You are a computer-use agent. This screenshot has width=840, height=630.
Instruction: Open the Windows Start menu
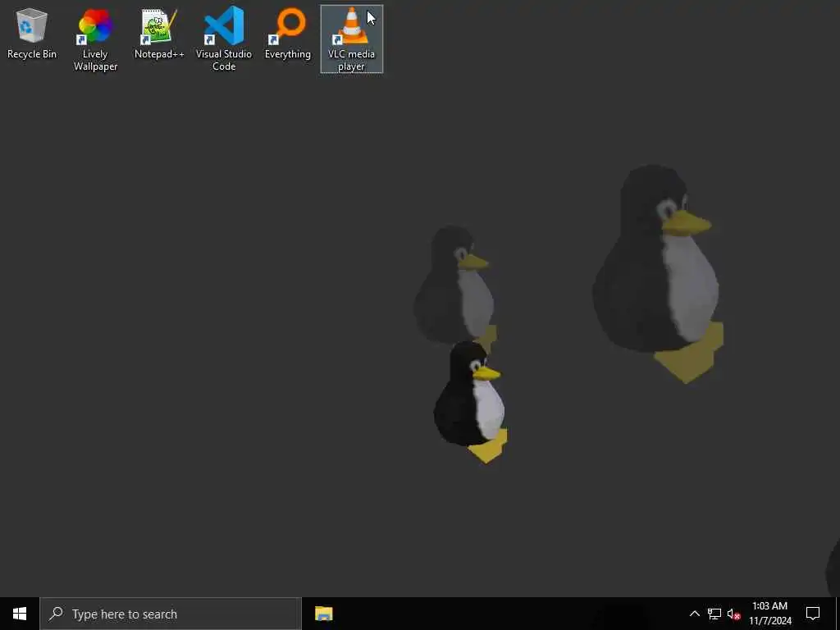click(x=20, y=614)
